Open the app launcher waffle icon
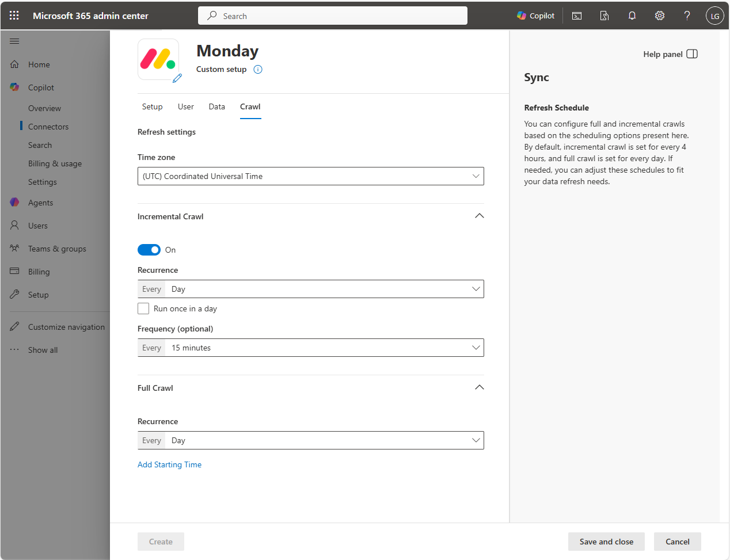This screenshot has width=730, height=560. [x=14, y=16]
